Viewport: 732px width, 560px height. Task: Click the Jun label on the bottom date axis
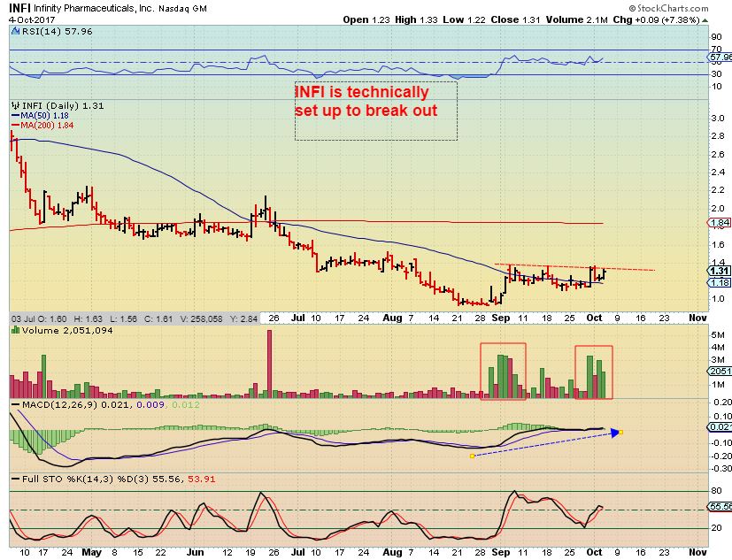195,552
